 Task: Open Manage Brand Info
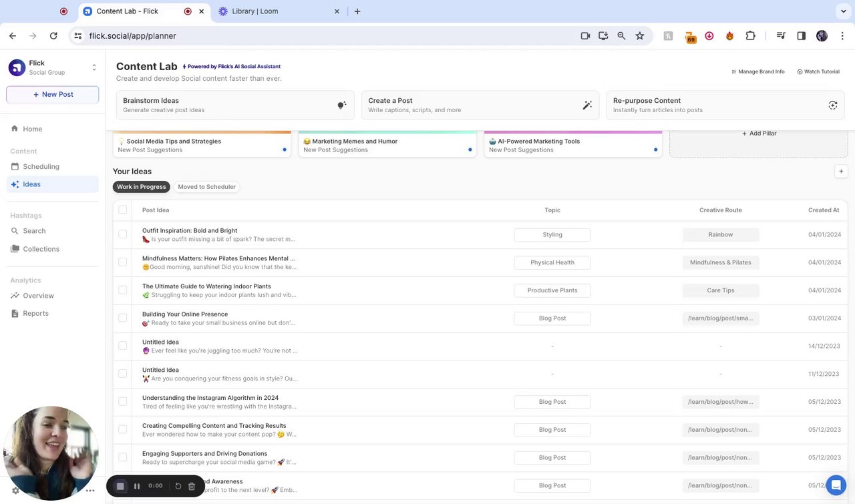pyautogui.click(x=758, y=71)
